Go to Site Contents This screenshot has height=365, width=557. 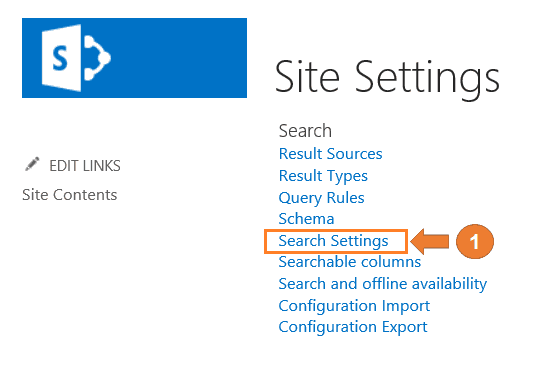tap(70, 195)
